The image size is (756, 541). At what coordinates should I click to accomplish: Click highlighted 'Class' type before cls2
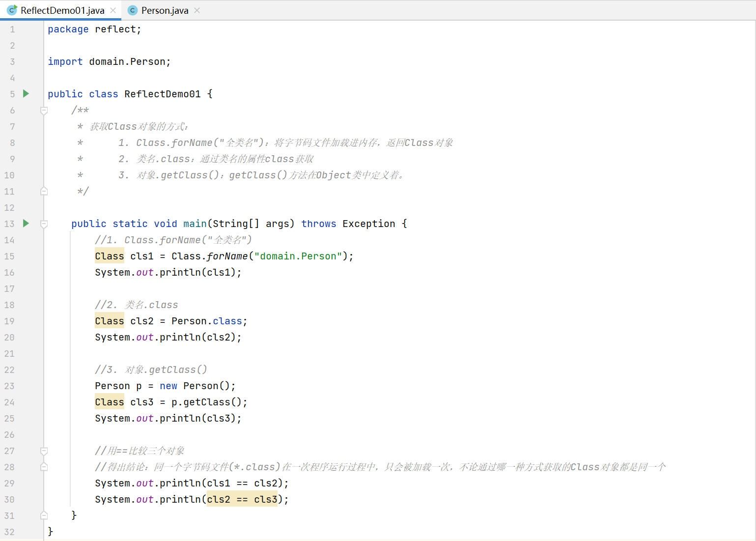click(110, 321)
